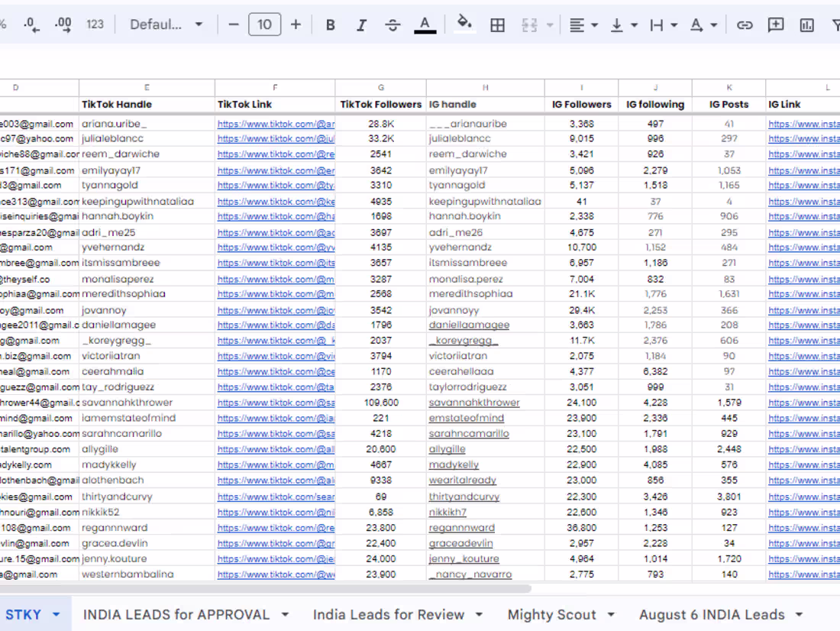Select cell with handle keepingupwithnataliaa in TikTok column
The image size is (840, 631).
[x=147, y=202]
